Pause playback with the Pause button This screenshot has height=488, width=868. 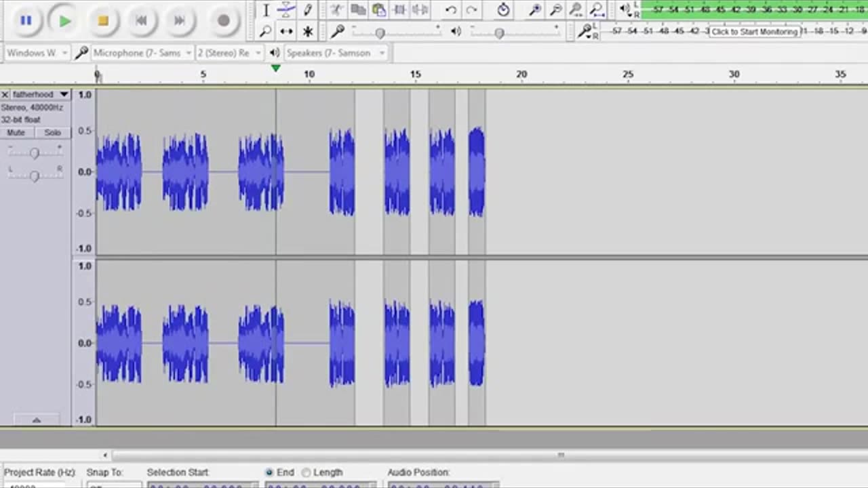click(26, 20)
